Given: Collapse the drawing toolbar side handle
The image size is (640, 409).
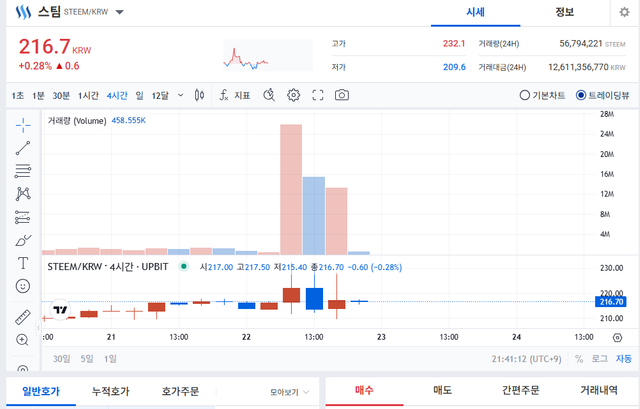Looking at the screenshot, I should [x=39, y=327].
